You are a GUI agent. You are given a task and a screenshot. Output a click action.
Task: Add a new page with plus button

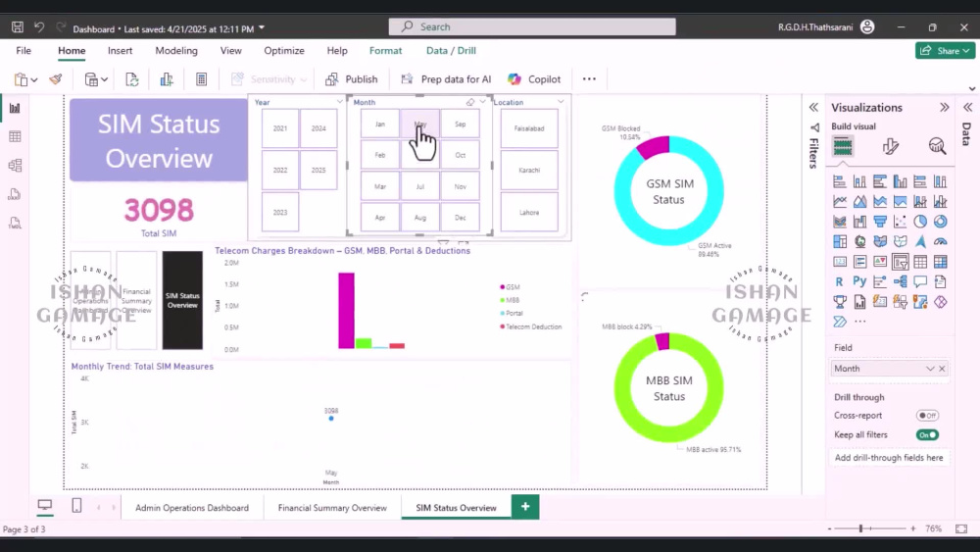(525, 507)
